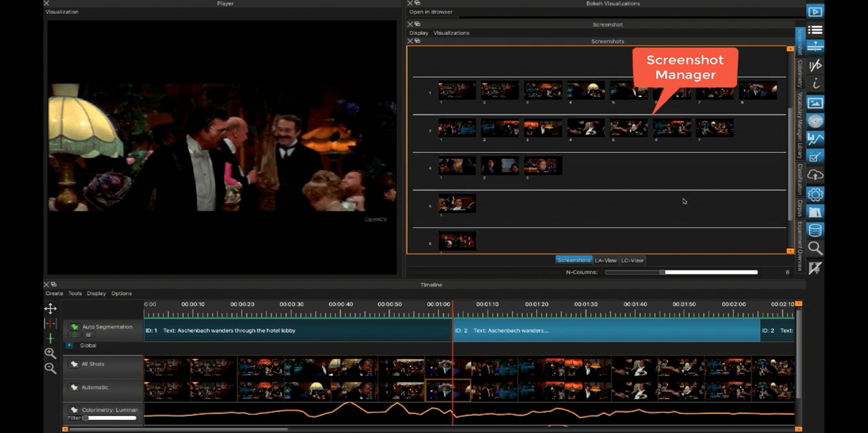The width and height of the screenshot is (868, 433).
Task: Open the Create menu in Timeline
Action: click(x=54, y=293)
